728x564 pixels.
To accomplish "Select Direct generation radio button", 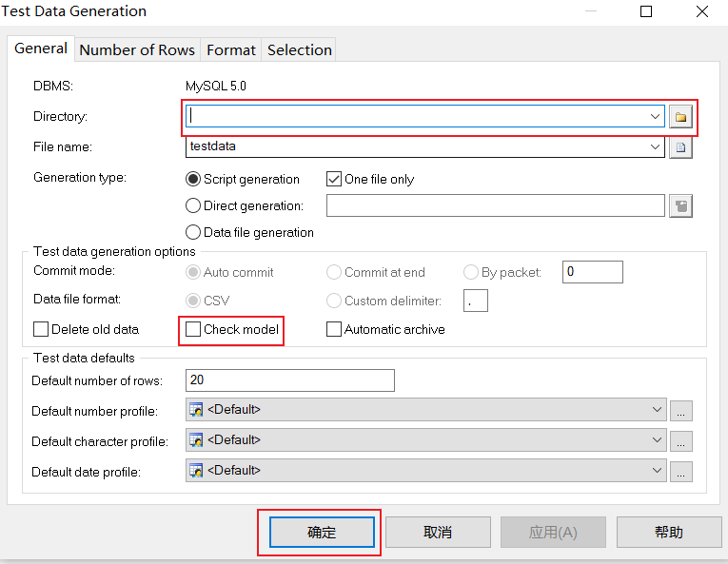I will point(193,205).
